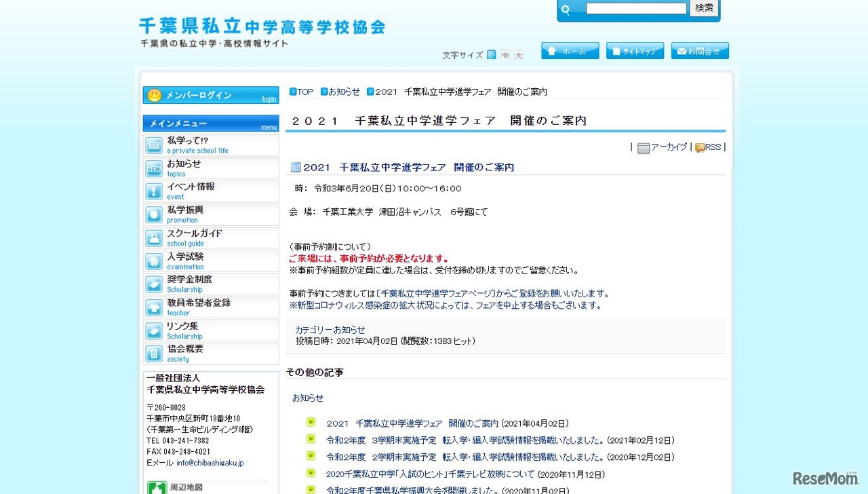This screenshot has width=868, height=494.
Task: Open お問合せ contact envelope icon
Action: (x=700, y=50)
